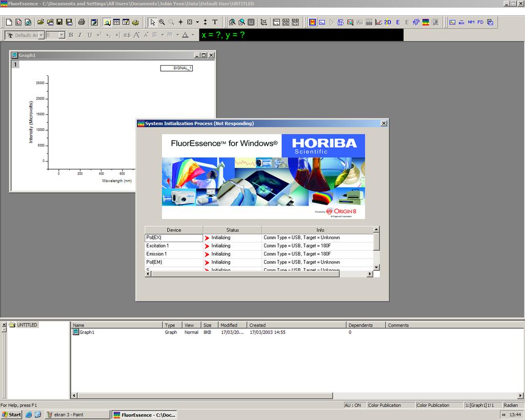
Task: Click the three-panel layout icon
Action: pyautogui.click(x=286, y=22)
